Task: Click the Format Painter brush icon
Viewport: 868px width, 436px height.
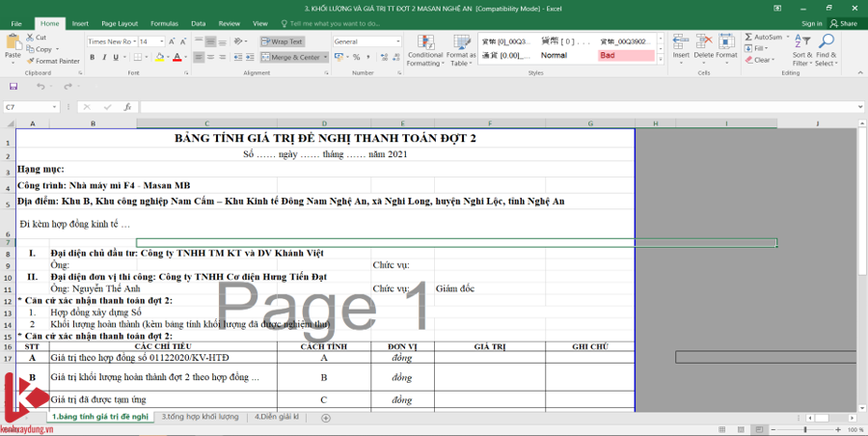Action: (x=32, y=61)
